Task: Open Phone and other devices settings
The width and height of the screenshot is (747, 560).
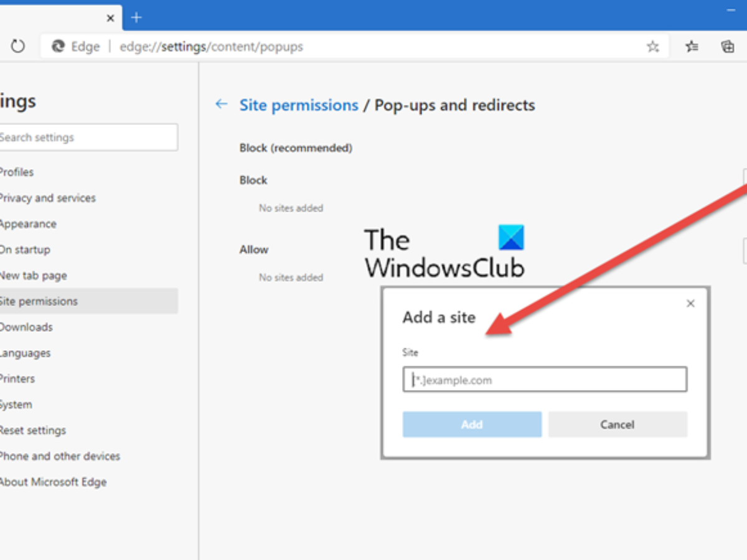Action: [60, 456]
